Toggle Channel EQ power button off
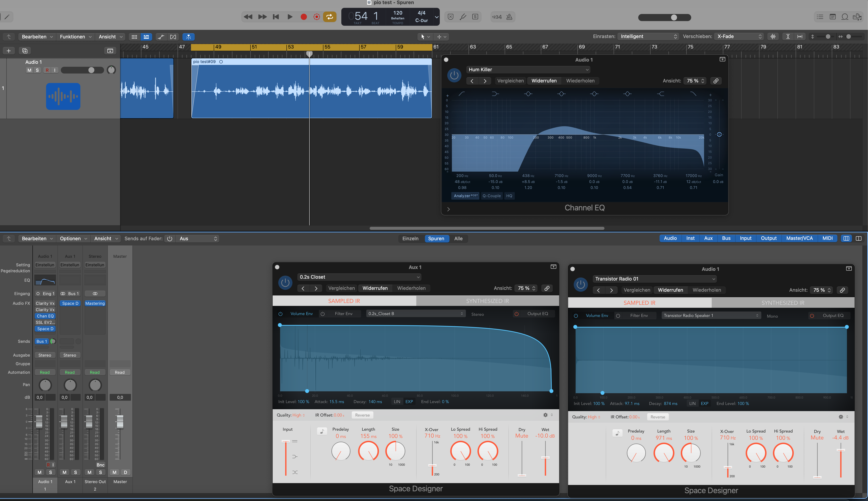The width and height of the screenshot is (868, 501). [x=454, y=75]
